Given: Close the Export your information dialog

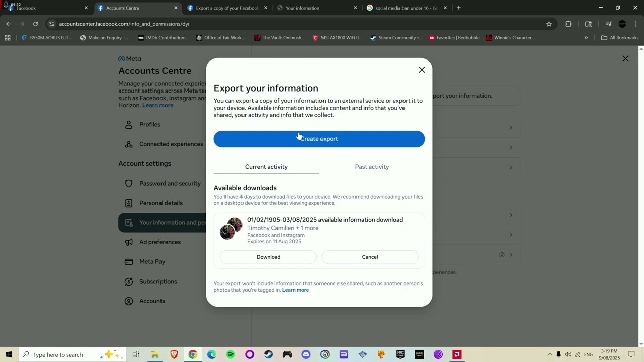Looking at the screenshot, I should [422, 70].
